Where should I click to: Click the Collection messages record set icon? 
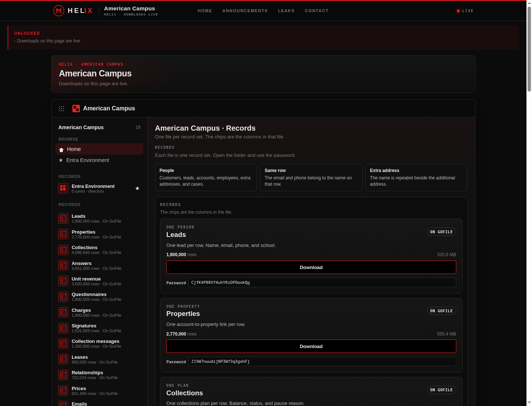coord(63,344)
